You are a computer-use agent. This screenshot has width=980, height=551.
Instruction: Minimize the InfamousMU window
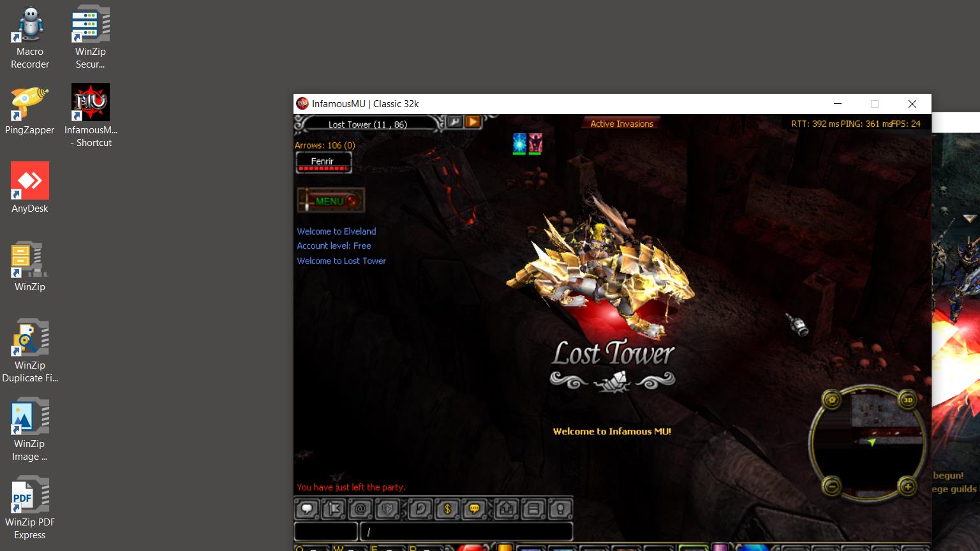(x=838, y=104)
